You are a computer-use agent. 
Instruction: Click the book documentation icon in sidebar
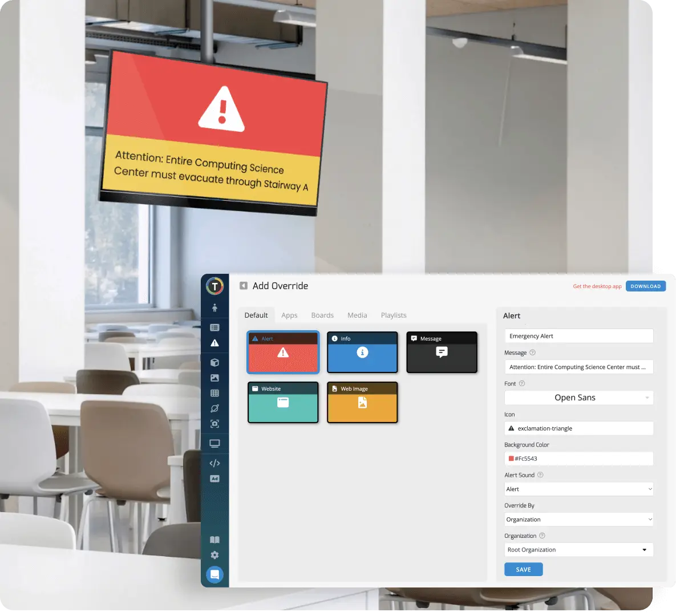click(214, 540)
